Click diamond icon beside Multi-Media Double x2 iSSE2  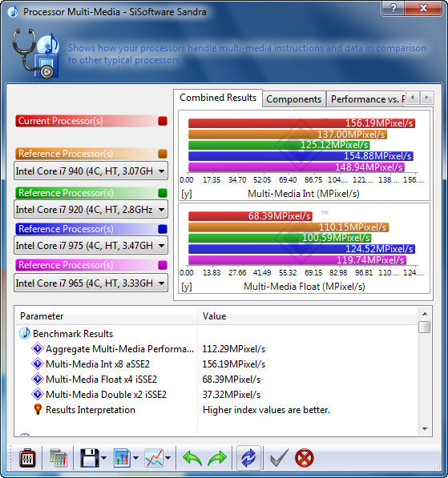[38, 394]
